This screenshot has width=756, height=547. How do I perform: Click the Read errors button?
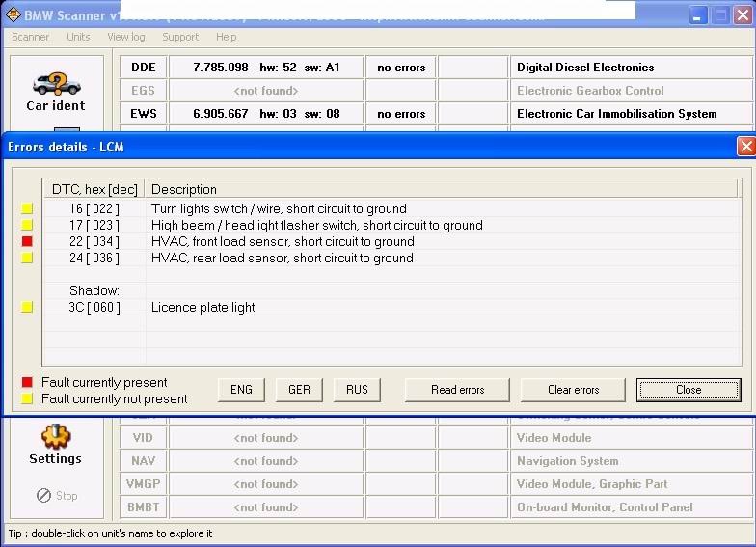coord(457,390)
